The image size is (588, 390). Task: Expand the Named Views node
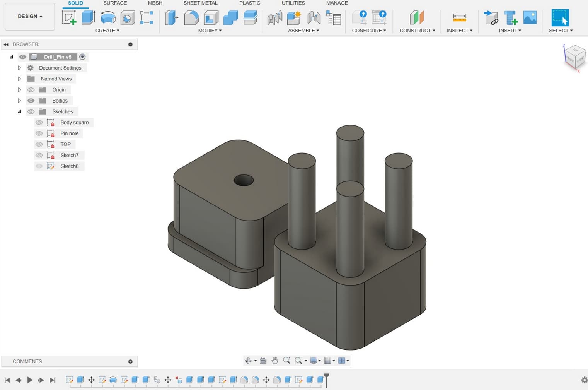[19, 79]
